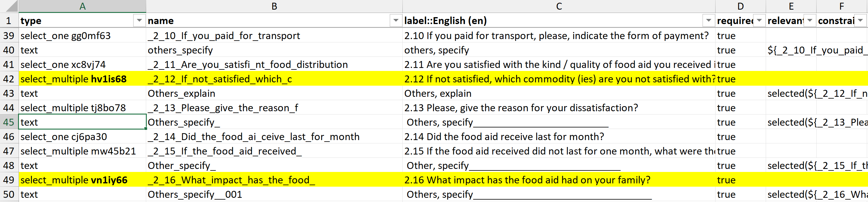Screen dimensions: 868x202
Task: Click the 2.14 food aid label cell
Action: pyautogui.click(x=559, y=137)
